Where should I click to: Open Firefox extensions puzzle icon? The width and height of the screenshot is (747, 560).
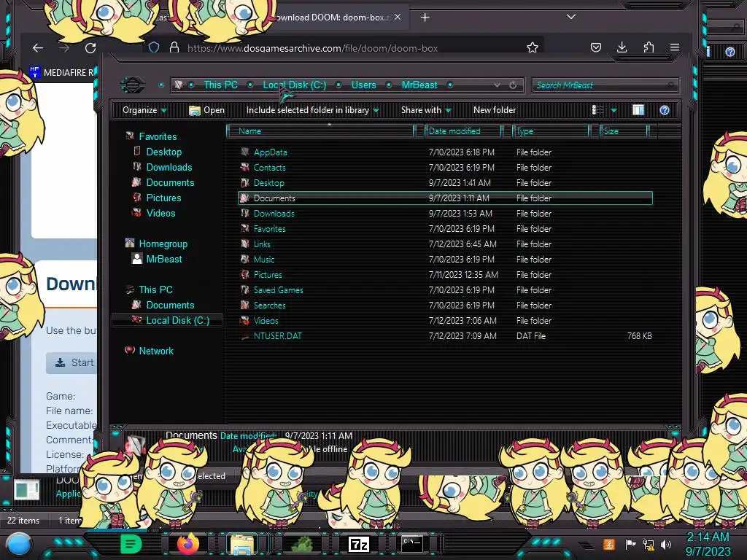(x=649, y=47)
